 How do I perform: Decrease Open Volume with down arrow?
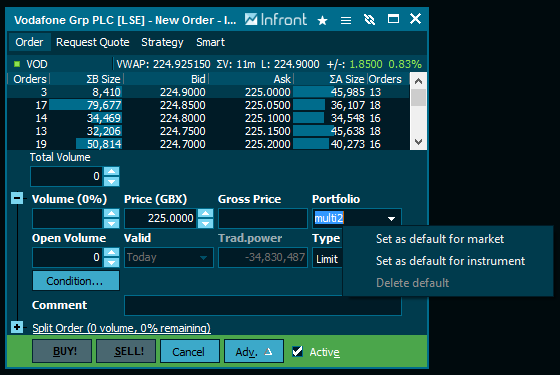[111, 262]
